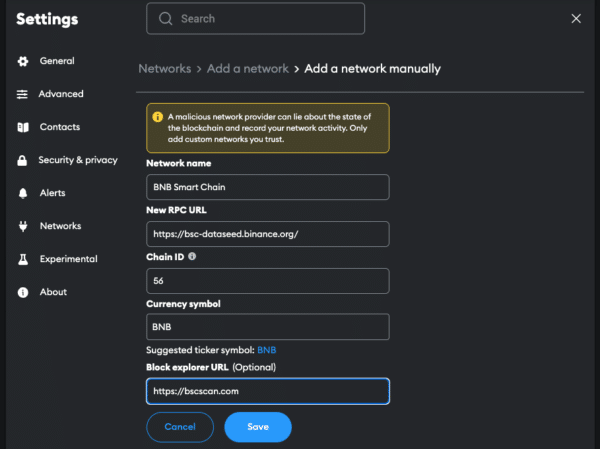Open the About section
Viewport: 600px width, 449px height.
(53, 292)
